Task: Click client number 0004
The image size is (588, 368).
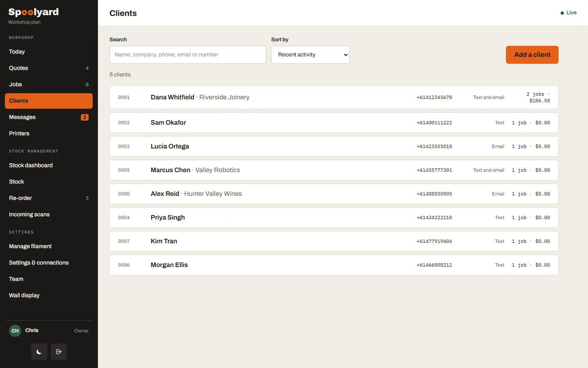Action: 124,218
